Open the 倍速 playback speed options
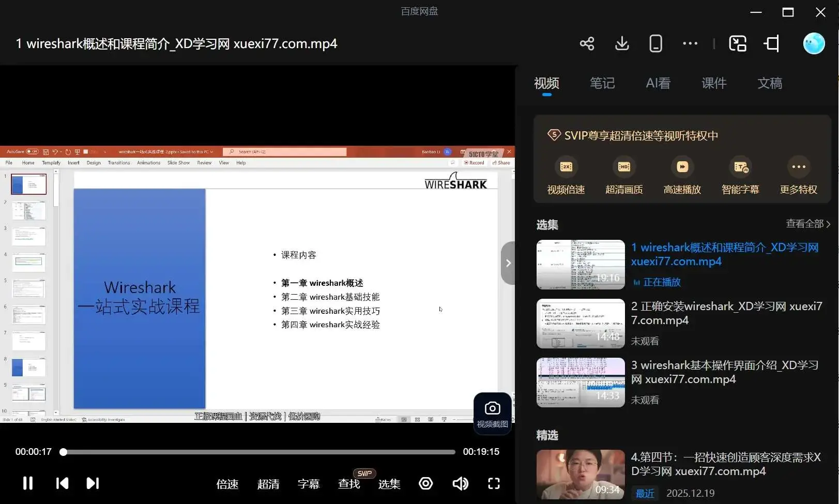 [226, 483]
